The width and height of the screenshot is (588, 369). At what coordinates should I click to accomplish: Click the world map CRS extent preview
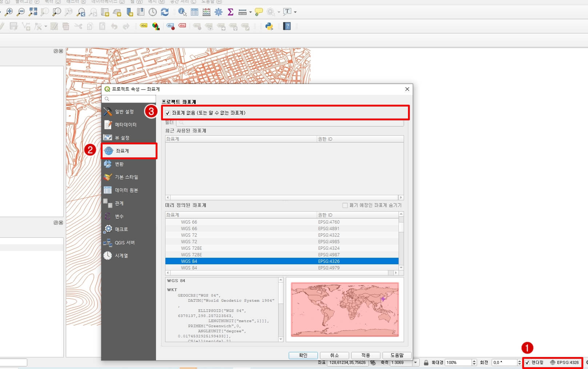click(345, 309)
